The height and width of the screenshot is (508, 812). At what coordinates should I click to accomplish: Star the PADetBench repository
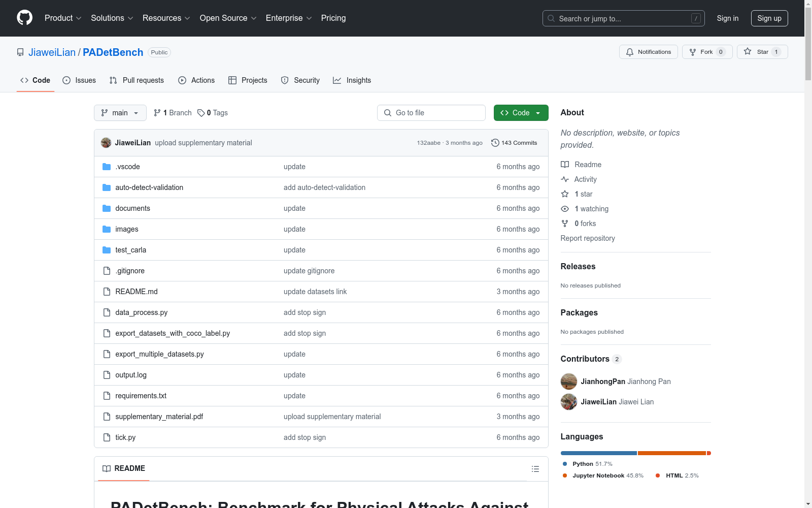(762, 52)
